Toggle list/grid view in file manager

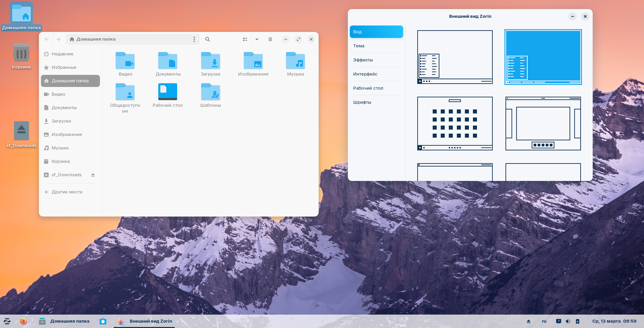pos(245,39)
